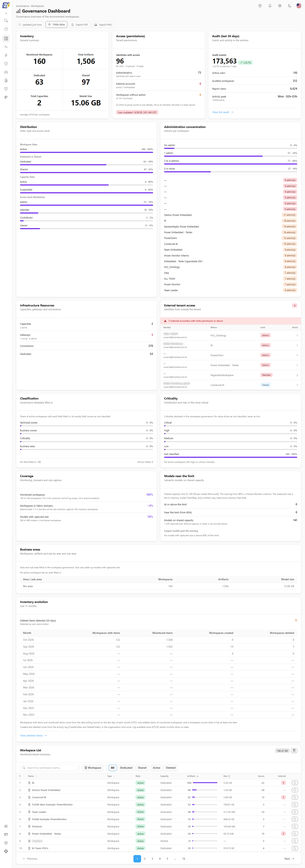Expand the sidebar with double chevron

[x=6, y=14]
